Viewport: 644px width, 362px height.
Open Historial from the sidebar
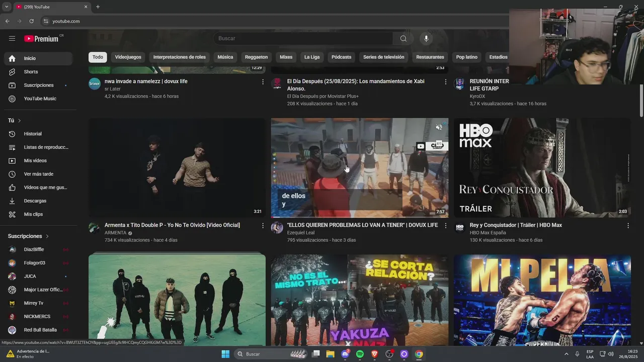tap(38, 134)
